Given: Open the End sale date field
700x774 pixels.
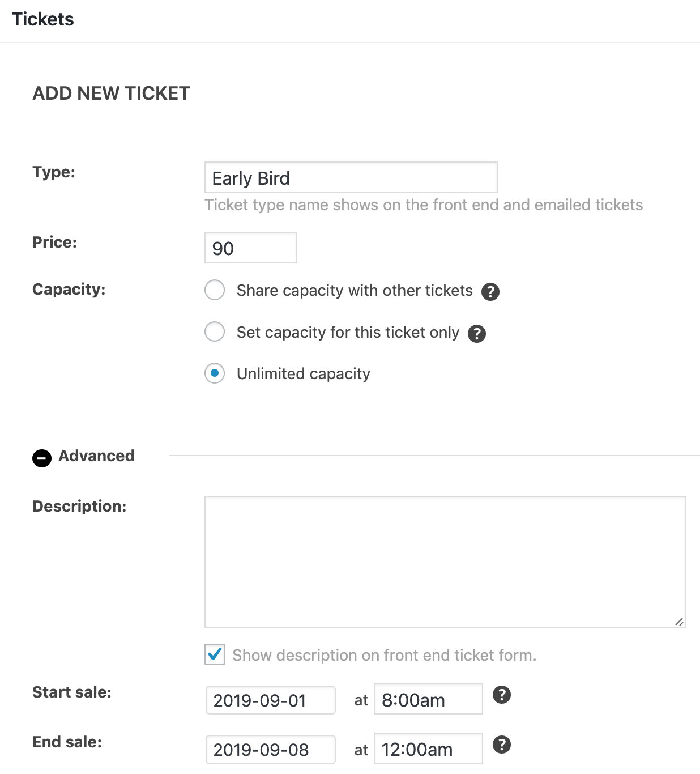Looking at the screenshot, I should click(271, 750).
